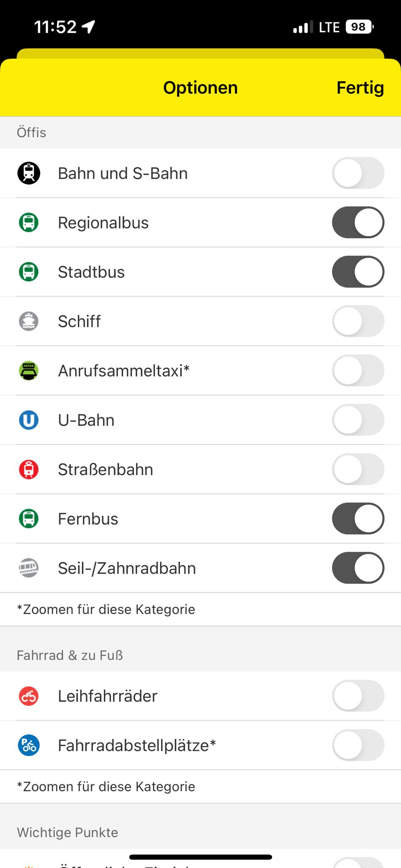Enable the Bahn und S-Bahn toggle
Screen dimensions: 401x868
click(x=358, y=173)
